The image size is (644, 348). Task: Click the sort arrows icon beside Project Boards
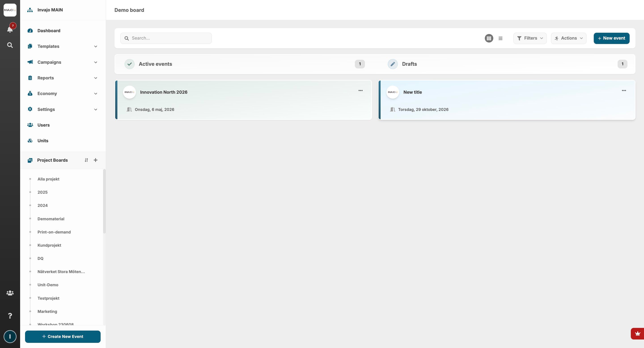point(86,160)
